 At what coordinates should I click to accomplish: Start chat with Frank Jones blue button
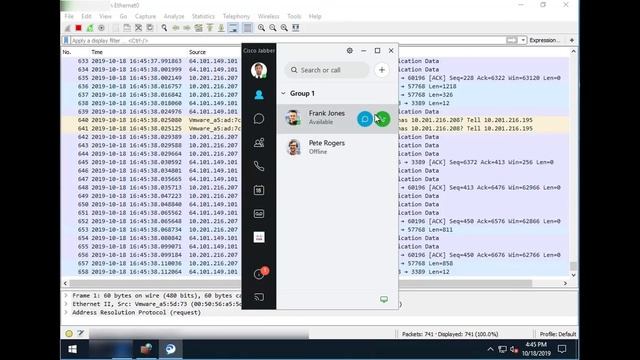pyautogui.click(x=365, y=119)
